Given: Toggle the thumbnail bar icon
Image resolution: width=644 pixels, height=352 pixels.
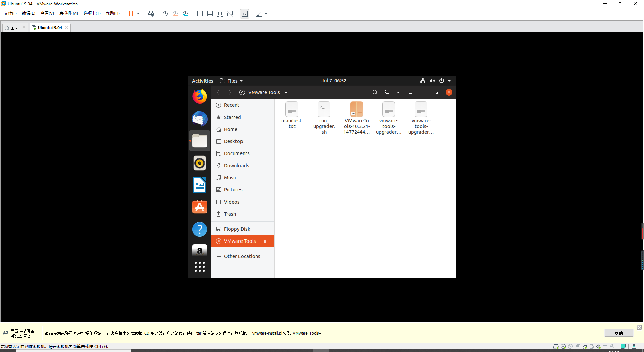Looking at the screenshot, I should coord(210,14).
